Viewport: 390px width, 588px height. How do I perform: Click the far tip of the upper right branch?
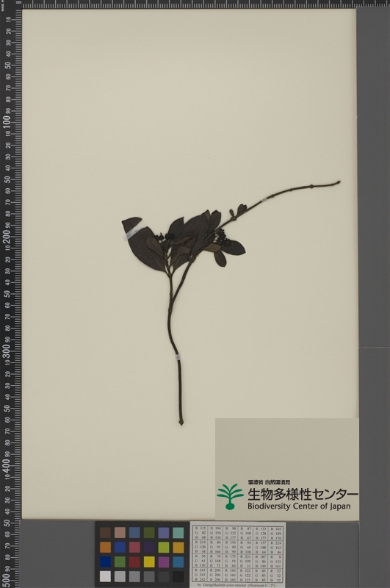pyautogui.click(x=339, y=182)
